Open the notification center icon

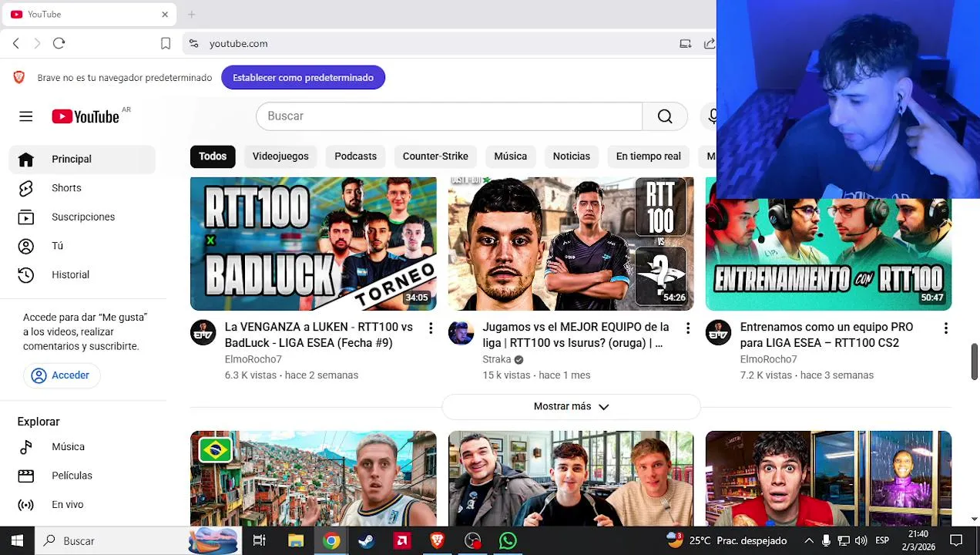click(956, 540)
